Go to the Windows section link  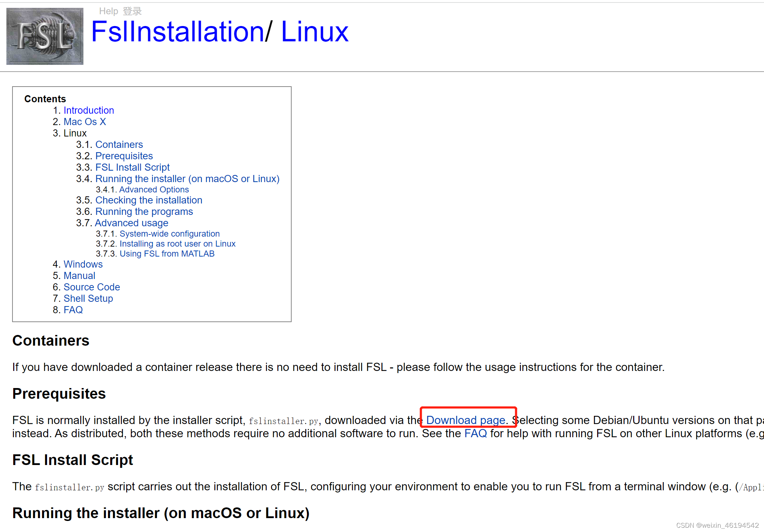[x=83, y=264]
